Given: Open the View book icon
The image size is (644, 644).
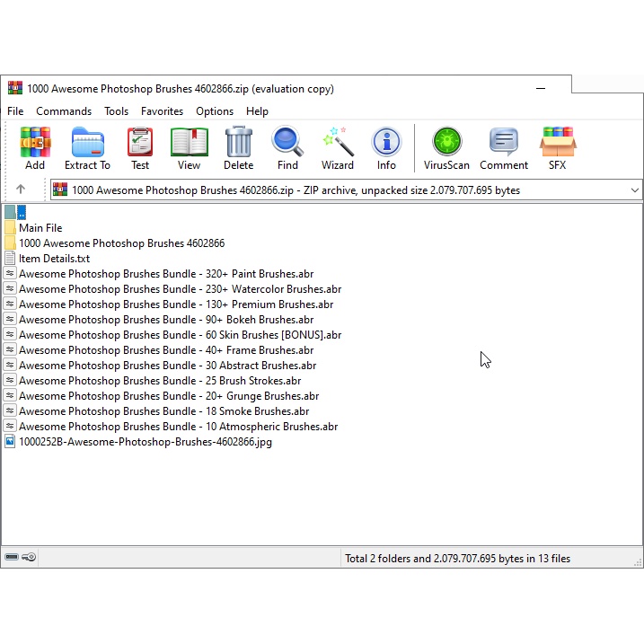Looking at the screenshot, I should tap(189, 142).
